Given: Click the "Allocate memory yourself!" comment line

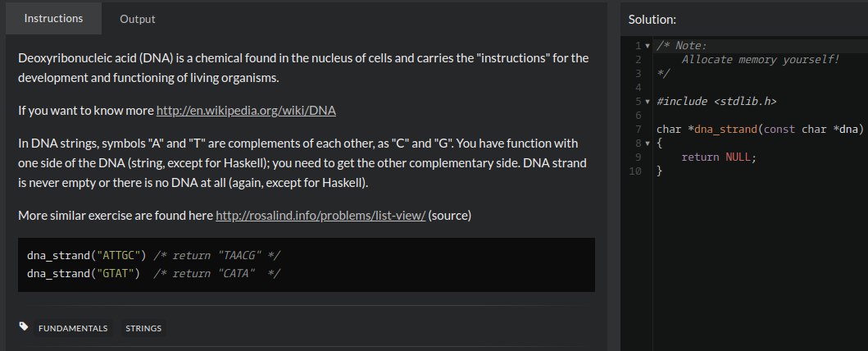Looking at the screenshot, I should click(760, 60).
